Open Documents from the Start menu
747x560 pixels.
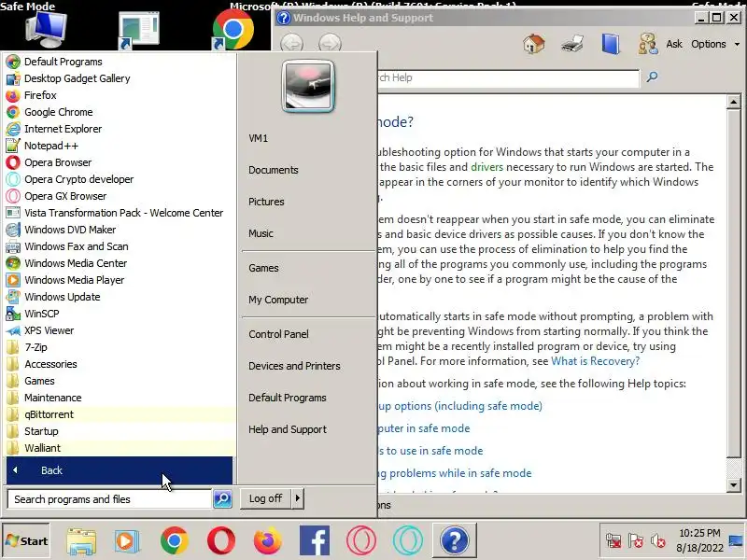tap(273, 170)
